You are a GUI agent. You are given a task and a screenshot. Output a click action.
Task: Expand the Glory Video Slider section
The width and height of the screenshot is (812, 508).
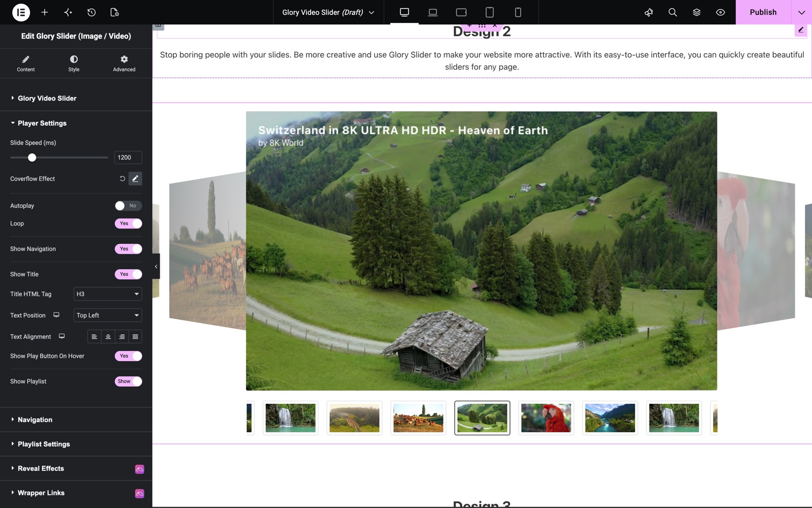coord(76,98)
